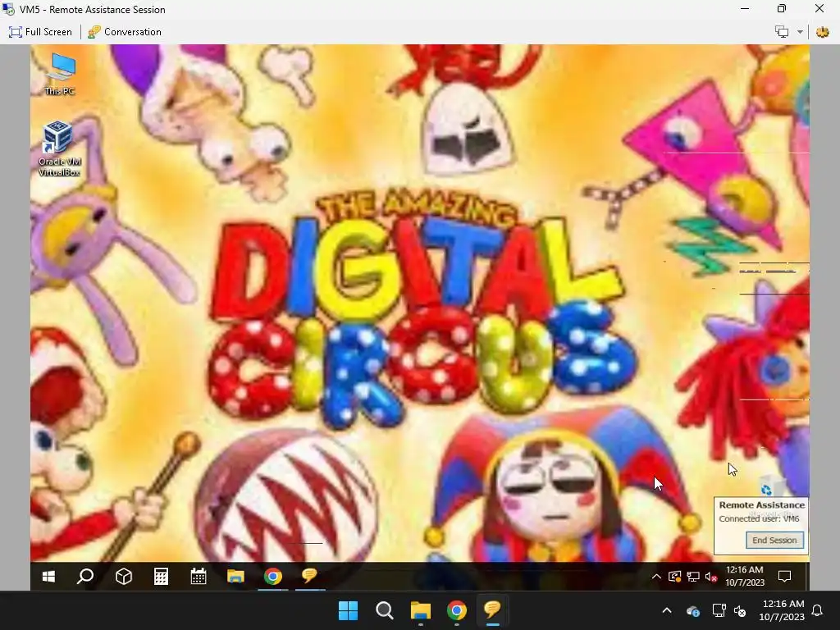
Task: Open Search on the host taskbar
Action: (385, 610)
